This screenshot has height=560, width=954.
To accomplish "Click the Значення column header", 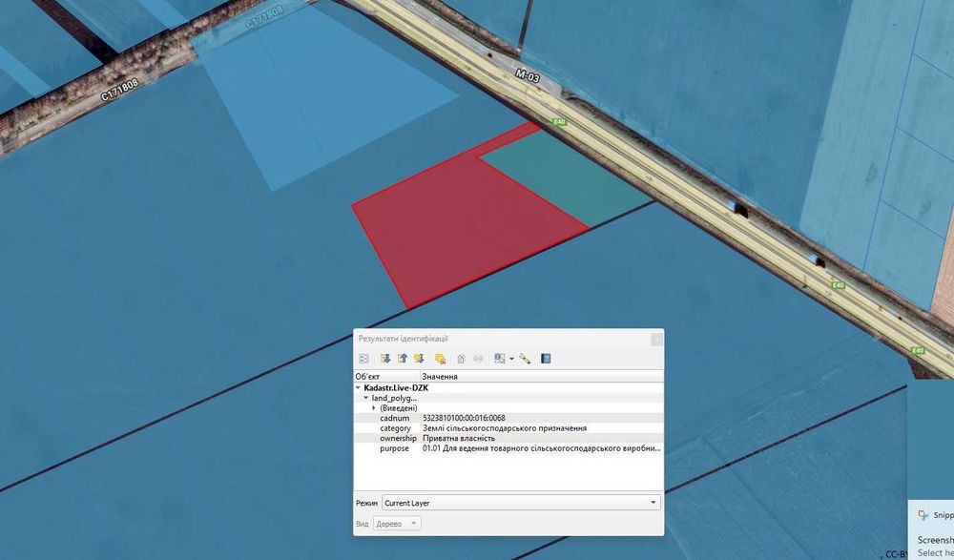I will click(542, 377).
